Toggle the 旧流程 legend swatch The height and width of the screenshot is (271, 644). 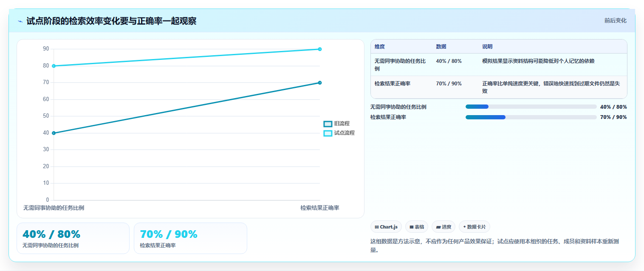click(x=328, y=124)
